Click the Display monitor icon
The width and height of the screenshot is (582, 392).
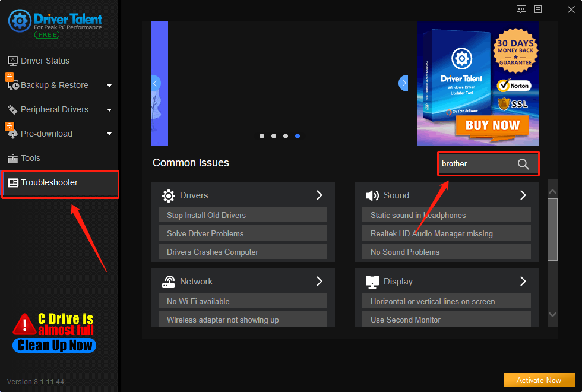372,282
